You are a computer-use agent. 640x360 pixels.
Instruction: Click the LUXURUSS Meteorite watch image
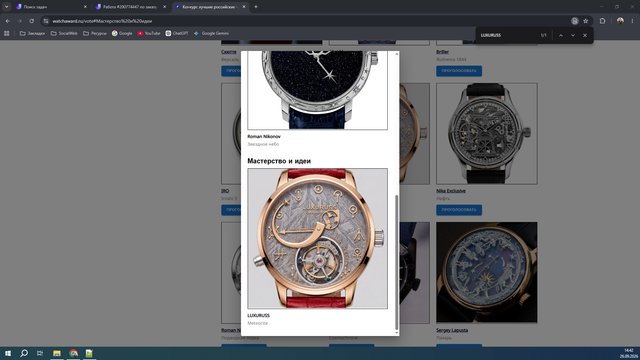(318, 238)
